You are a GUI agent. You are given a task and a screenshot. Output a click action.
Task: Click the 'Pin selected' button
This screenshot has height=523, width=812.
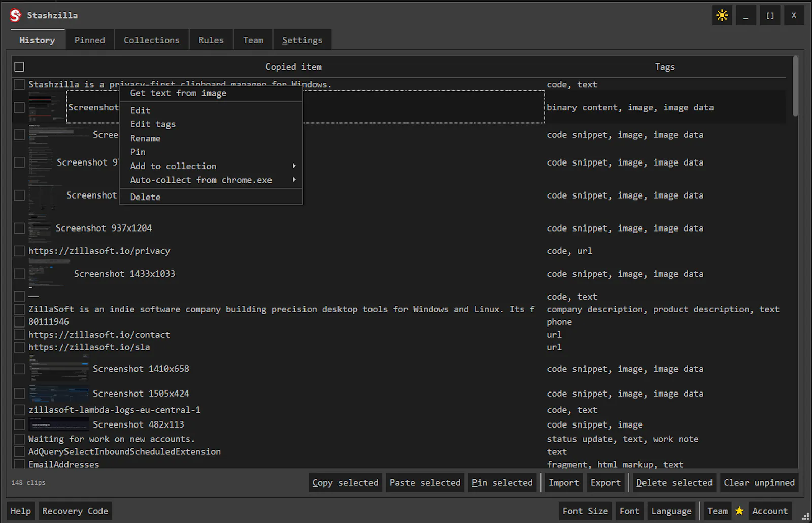[x=502, y=482]
